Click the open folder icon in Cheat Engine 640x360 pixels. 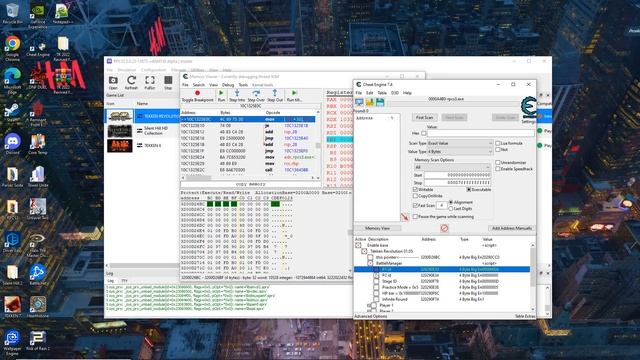[370, 102]
